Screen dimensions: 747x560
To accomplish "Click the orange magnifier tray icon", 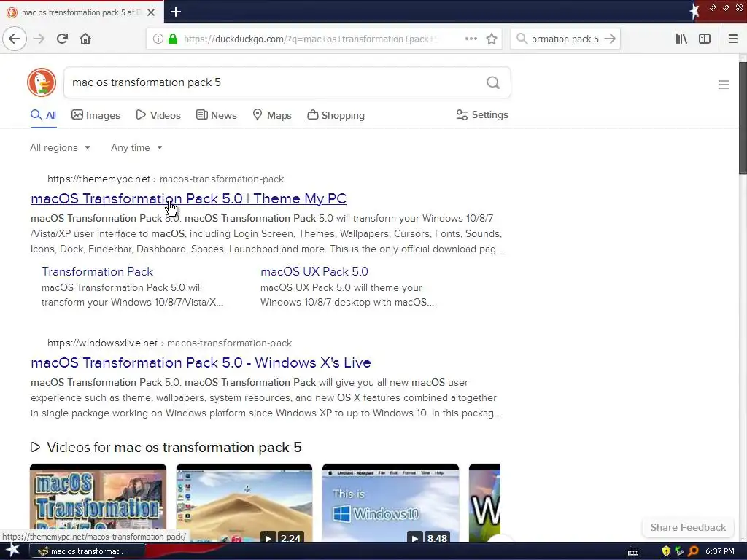I will click(x=693, y=551).
